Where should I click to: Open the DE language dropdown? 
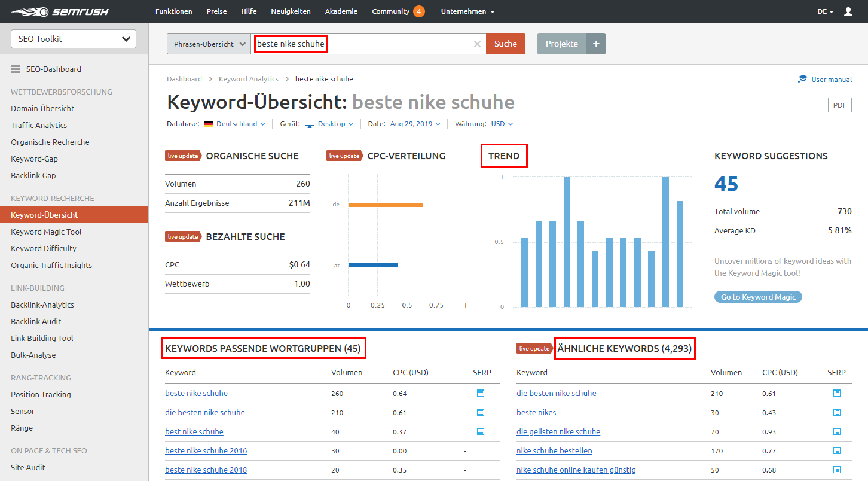[x=826, y=11]
